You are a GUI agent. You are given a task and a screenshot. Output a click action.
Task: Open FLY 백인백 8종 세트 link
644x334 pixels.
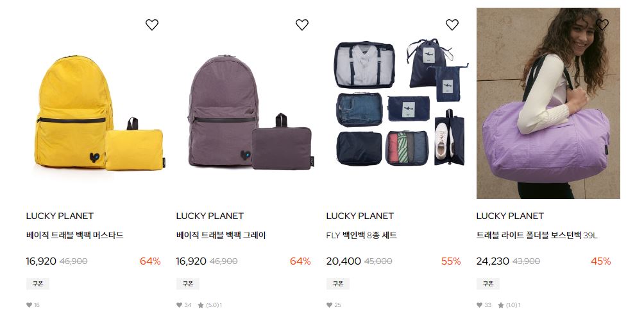click(361, 235)
